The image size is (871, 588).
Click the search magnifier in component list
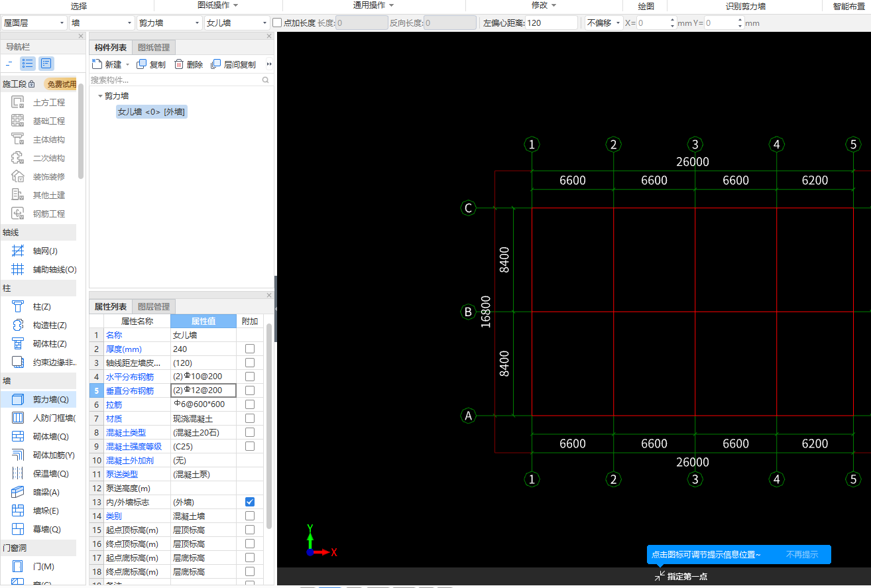(266, 80)
